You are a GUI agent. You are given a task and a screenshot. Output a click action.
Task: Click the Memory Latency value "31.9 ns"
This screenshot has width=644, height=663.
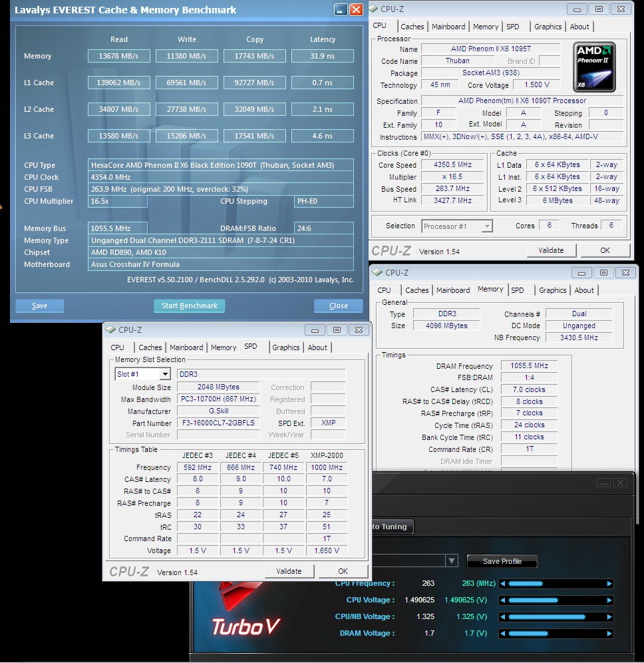pos(323,56)
